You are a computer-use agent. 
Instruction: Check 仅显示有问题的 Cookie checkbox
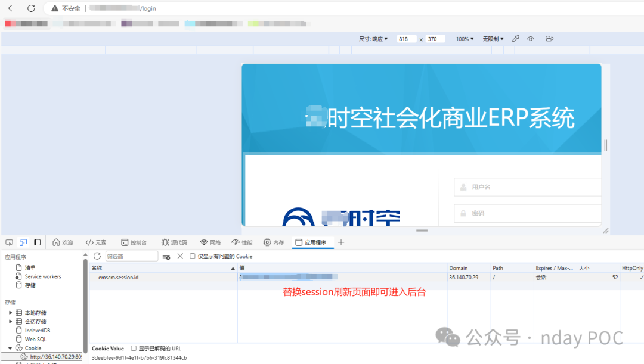pyautogui.click(x=192, y=256)
